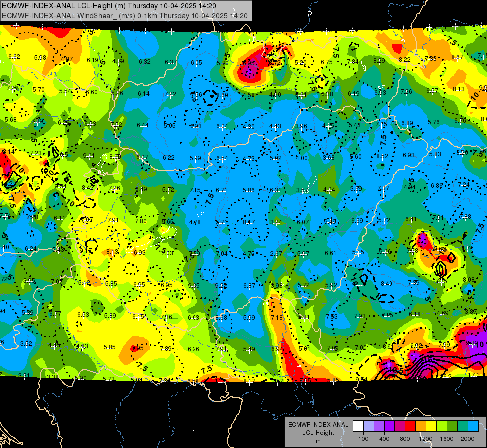This screenshot has width=487, height=448.
Task: Click the magenta-pink legend swatch before 800
Action: click(x=400, y=426)
